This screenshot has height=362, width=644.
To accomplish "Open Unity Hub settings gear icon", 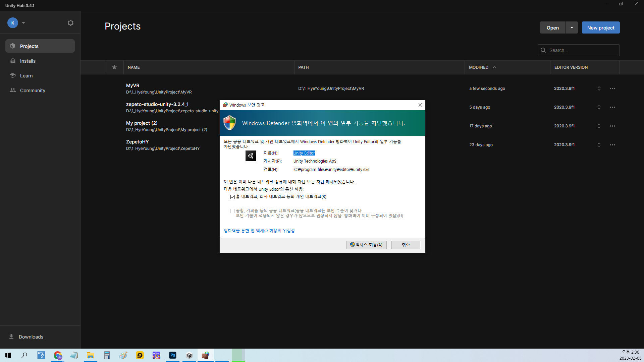I will tap(70, 23).
